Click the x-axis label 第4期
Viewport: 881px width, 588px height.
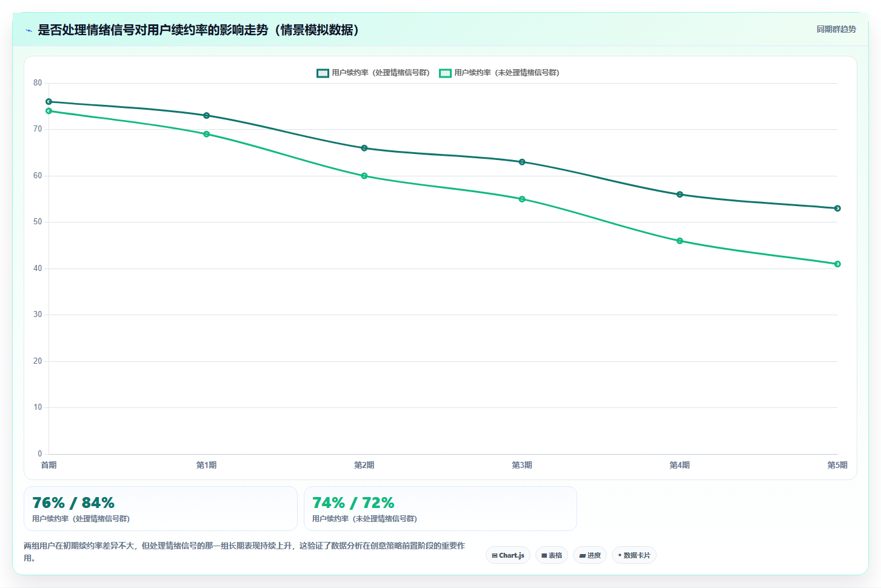coord(680,465)
